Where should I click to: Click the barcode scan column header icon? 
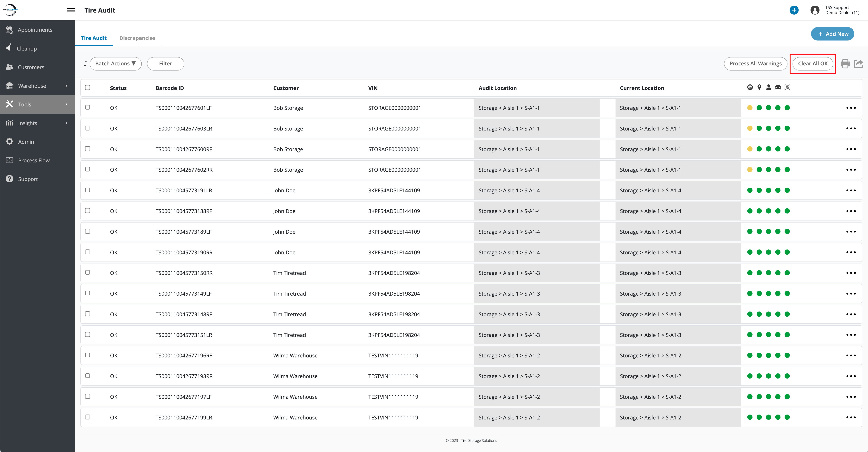click(787, 88)
